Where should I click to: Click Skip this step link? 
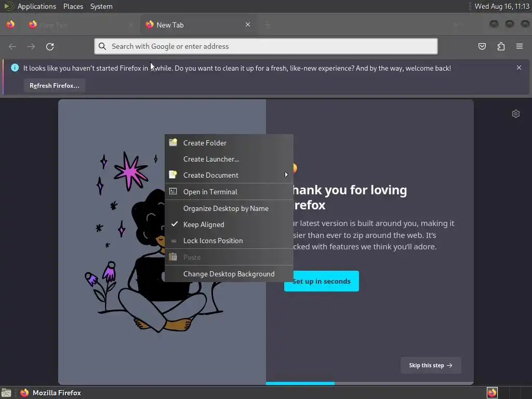pos(431,365)
